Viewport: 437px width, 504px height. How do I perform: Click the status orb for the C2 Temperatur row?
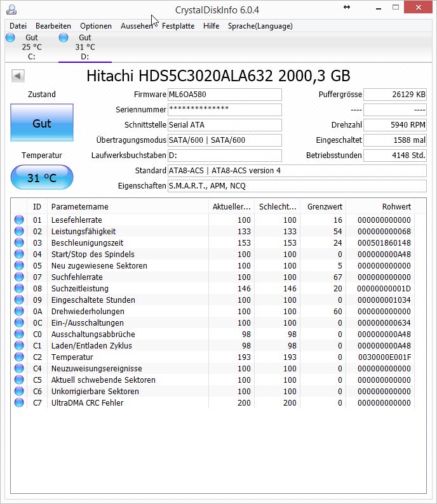click(19, 357)
